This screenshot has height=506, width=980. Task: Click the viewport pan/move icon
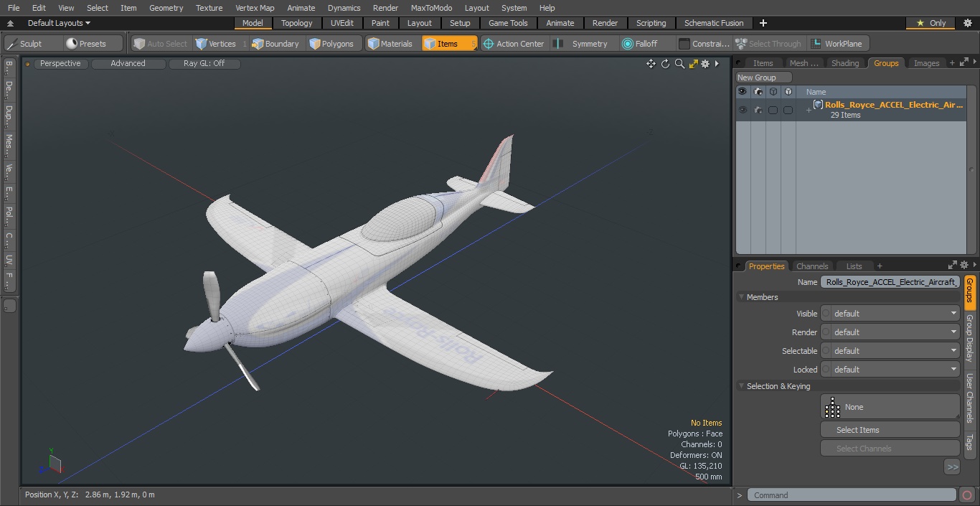(x=651, y=64)
